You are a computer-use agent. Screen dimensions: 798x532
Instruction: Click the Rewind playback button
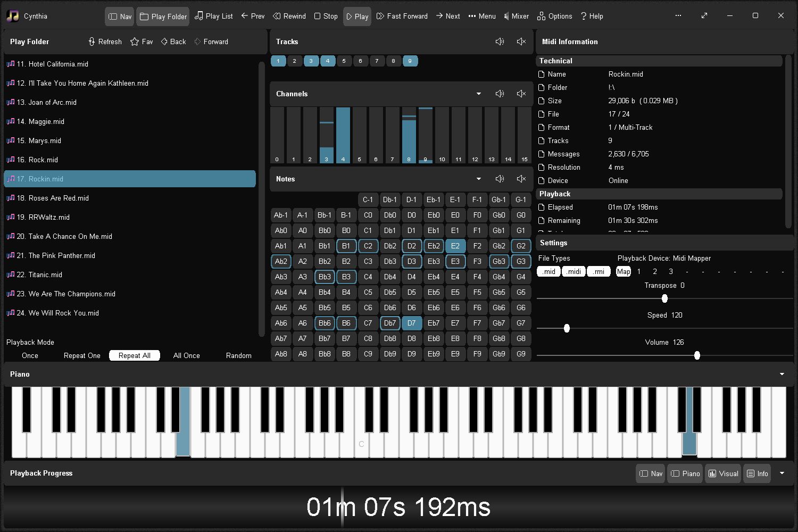[x=289, y=16]
